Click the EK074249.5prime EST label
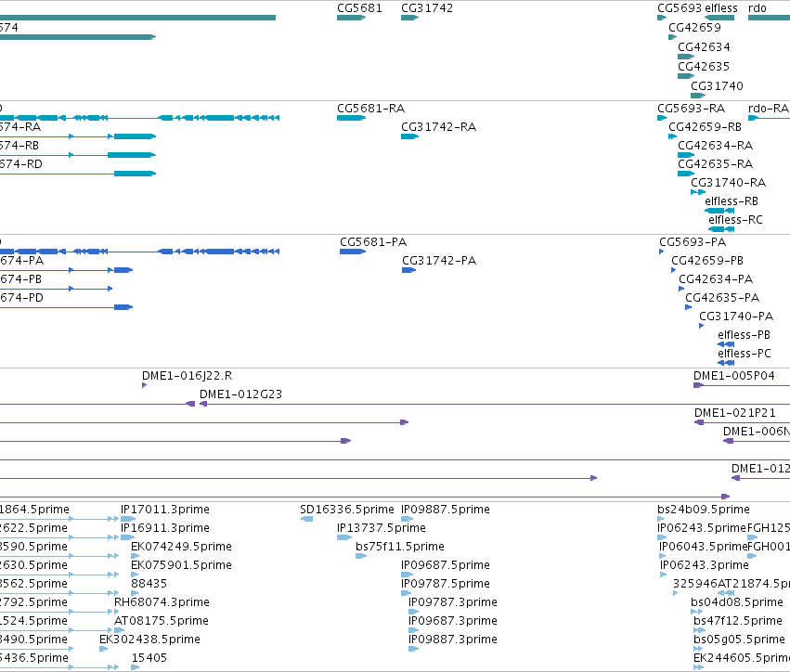This screenshot has width=790, height=672. click(x=181, y=547)
